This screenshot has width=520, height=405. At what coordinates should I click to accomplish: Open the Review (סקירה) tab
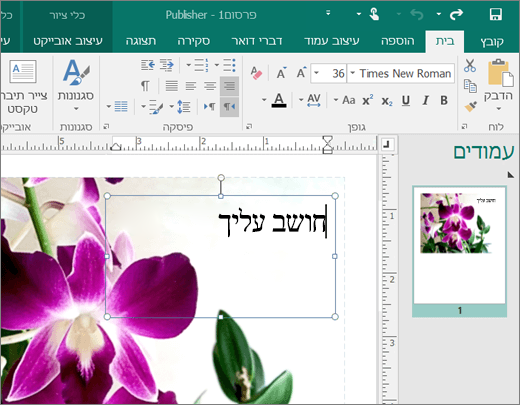193,41
